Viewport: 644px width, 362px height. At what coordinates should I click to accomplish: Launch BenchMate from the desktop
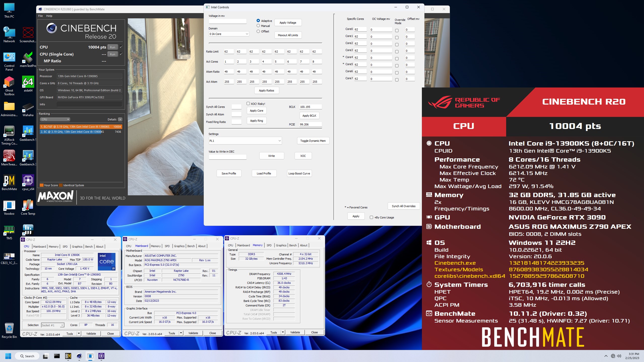click(x=9, y=183)
